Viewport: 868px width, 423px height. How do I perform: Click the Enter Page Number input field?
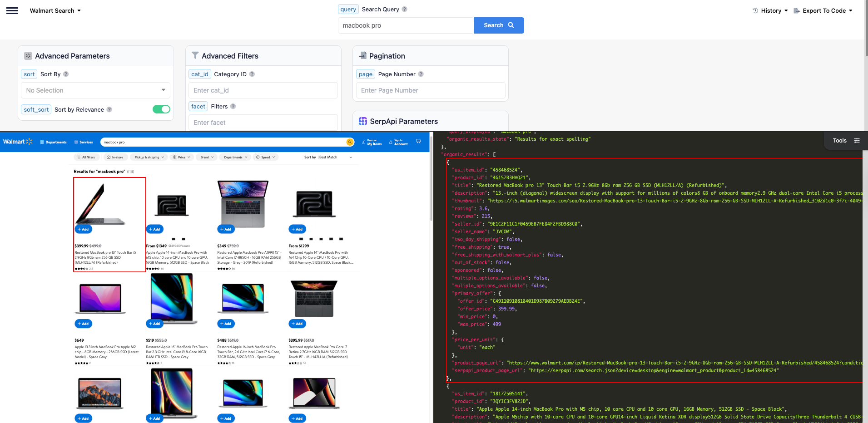431,90
